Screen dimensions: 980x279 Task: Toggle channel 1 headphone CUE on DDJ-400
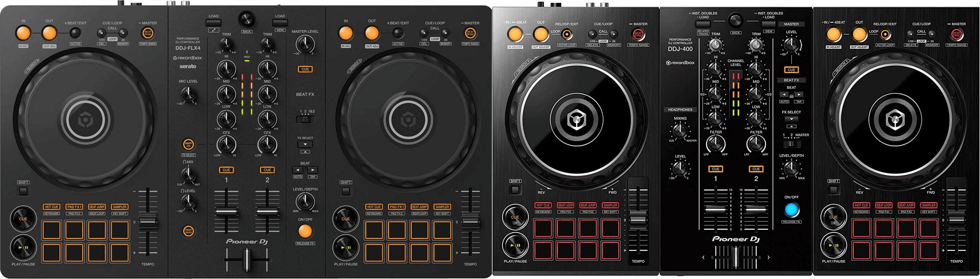pos(716,169)
